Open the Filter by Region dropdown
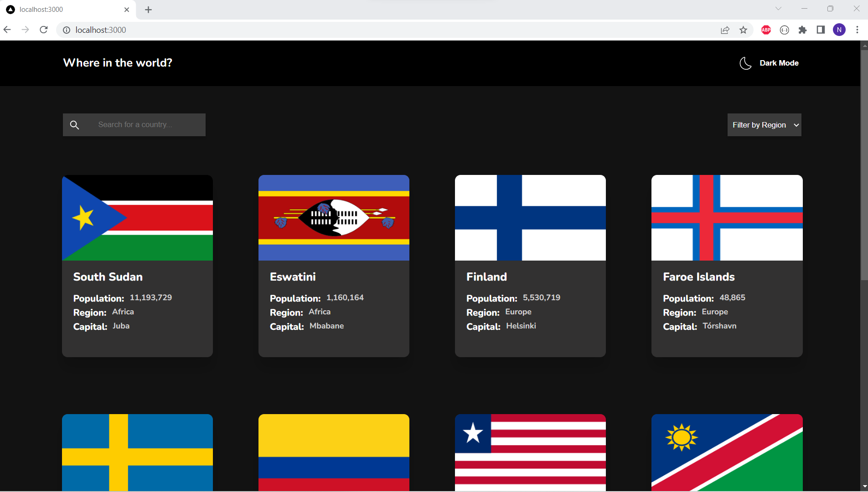The height and width of the screenshot is (492, 868). pos(764,125)
